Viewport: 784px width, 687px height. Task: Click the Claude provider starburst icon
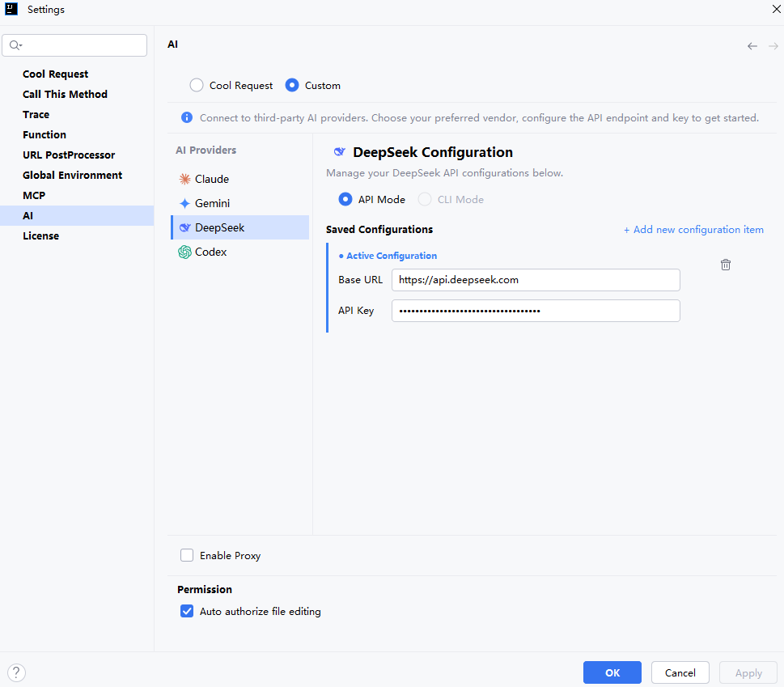[x=184, y=179]
